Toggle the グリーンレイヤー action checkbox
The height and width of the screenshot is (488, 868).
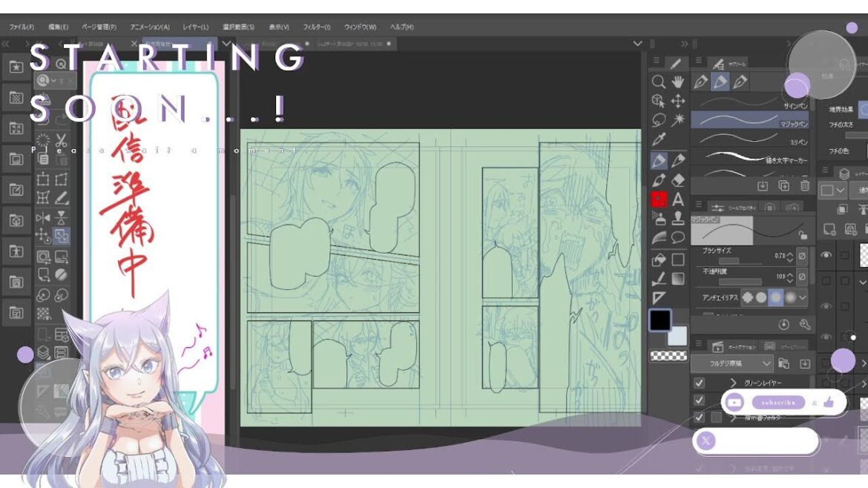coord(699,383)
